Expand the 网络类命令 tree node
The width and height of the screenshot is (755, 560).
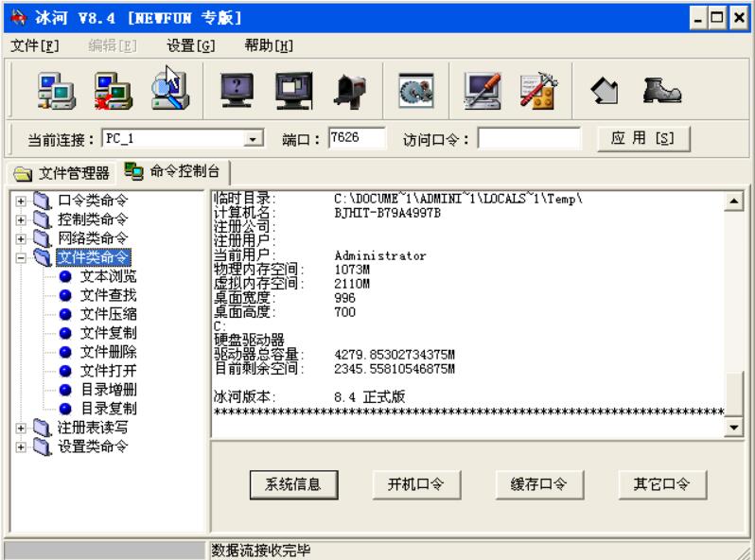(21, 238)
